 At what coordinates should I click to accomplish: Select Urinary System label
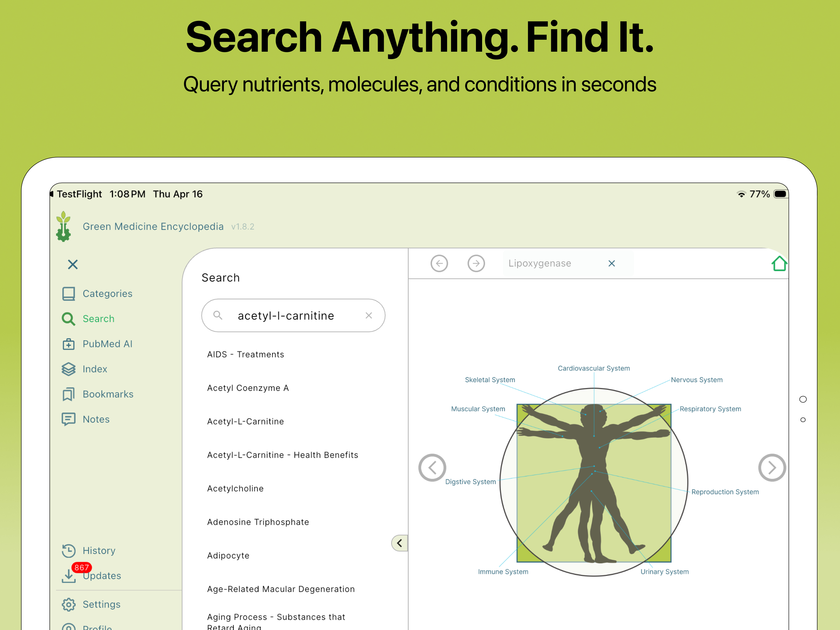[664, 572]
